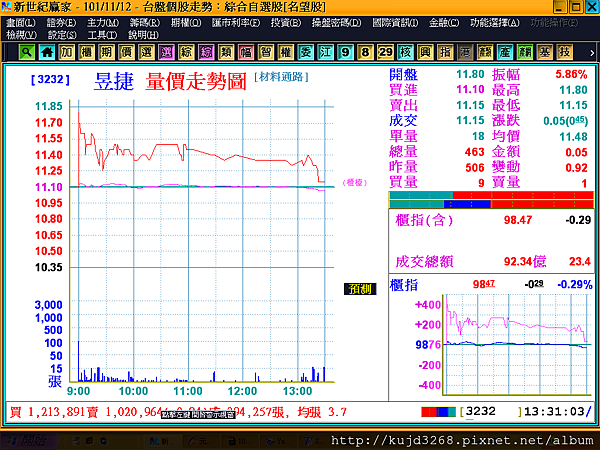Open the 投資(B) menu
The height and width of the screenshot is (450, 600).
(286, 23)
